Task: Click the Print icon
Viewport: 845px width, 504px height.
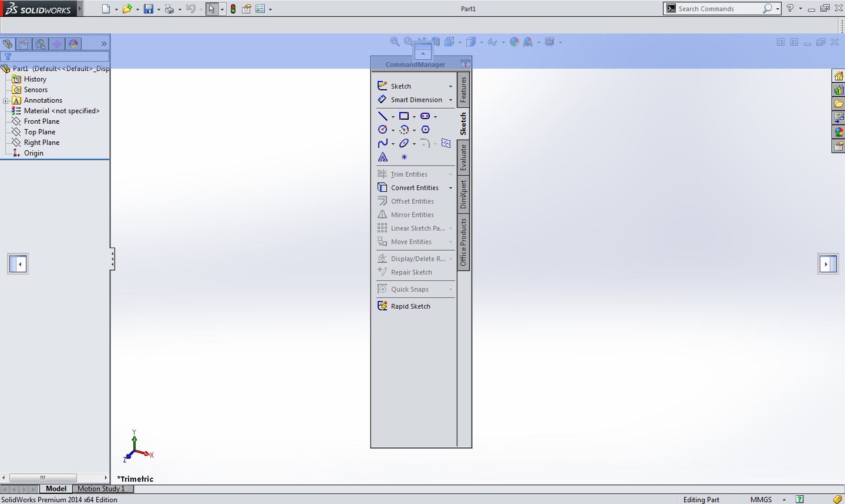Action: tap(169, 9)
